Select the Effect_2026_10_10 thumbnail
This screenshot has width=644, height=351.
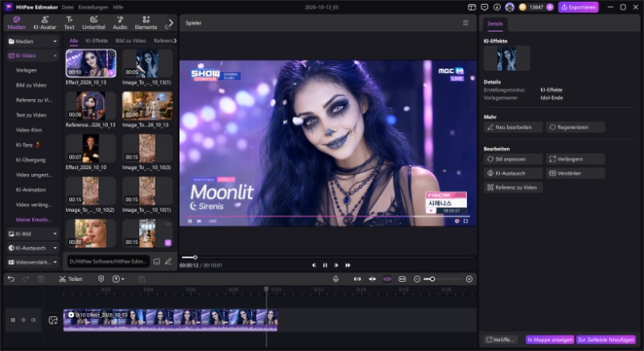(x=91, y=148)
